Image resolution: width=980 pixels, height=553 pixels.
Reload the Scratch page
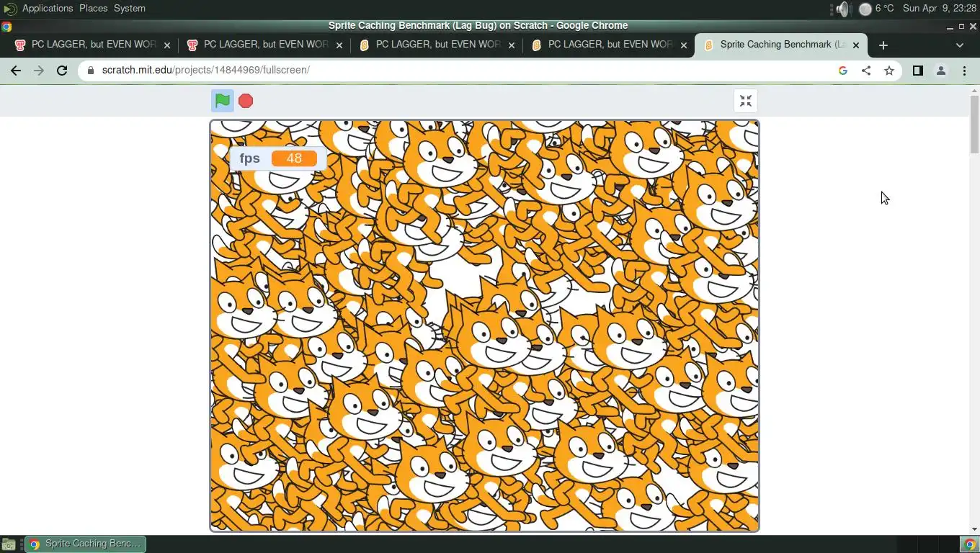tap(62, 71)
